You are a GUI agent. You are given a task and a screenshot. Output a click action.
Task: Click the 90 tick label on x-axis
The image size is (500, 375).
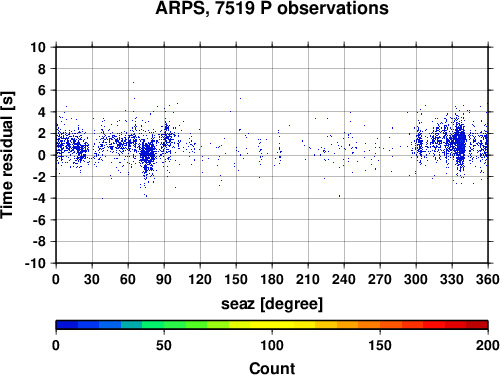click(x=164, y=279)
